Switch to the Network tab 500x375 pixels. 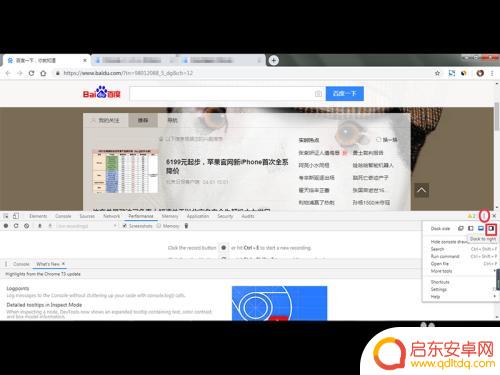click(111, 216)
